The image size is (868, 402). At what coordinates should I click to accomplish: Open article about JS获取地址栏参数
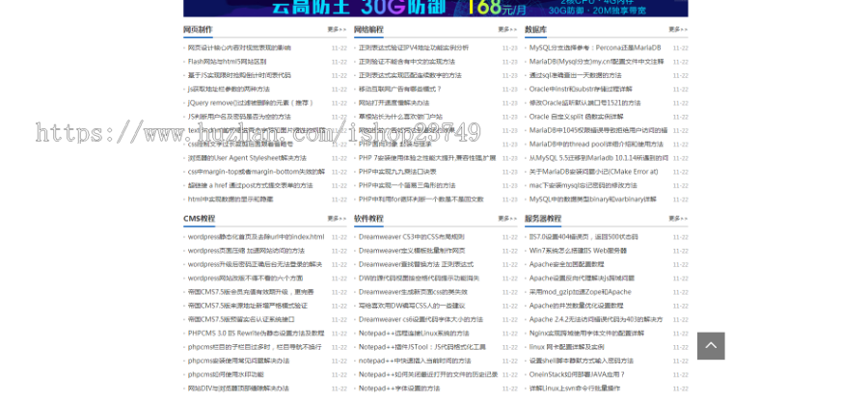pos(229,89)
